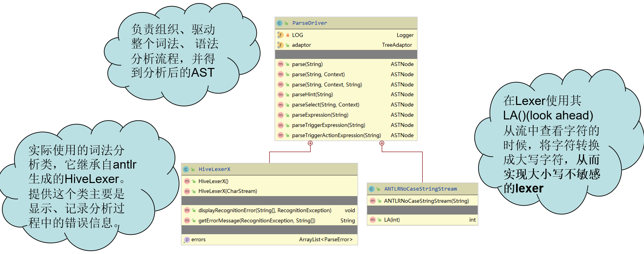
Task: Click constructor icon beside ANTLRNoCaseStringStream(String)
Action: [x=373, y=201]
